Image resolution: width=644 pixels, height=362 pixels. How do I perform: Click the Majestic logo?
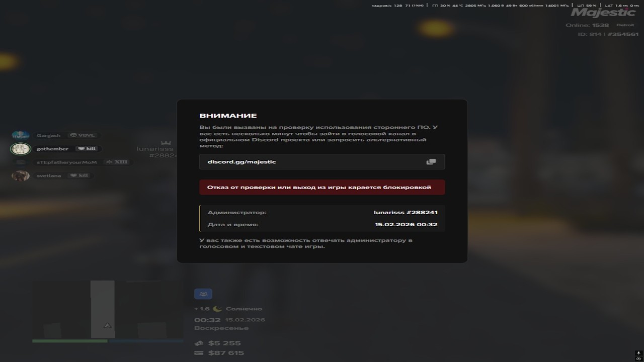pyautogui.click(x=603, y=12)
